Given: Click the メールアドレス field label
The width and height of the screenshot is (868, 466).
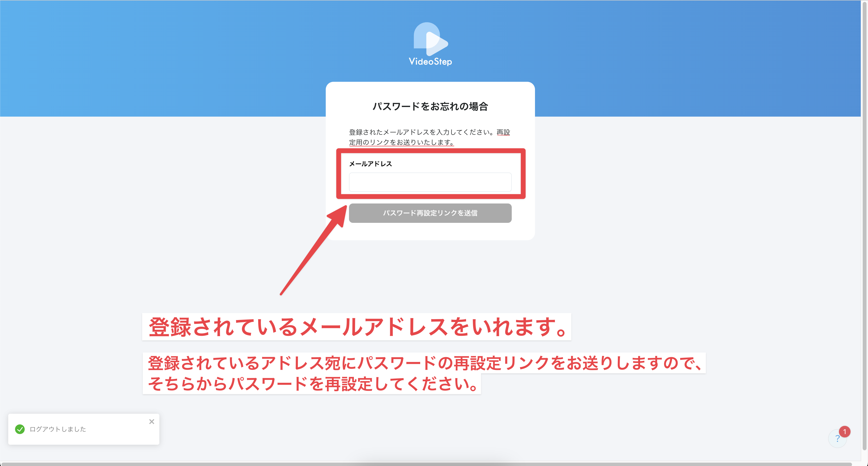Looking at the screenshot, I should 370,164.
